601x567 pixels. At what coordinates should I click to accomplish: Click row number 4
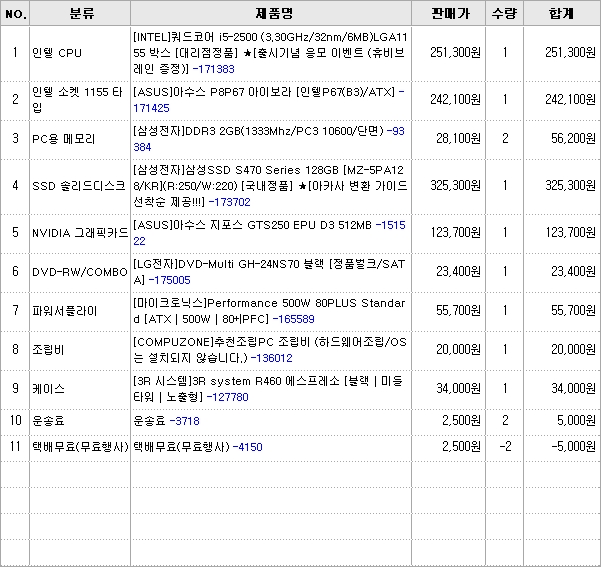click(15, 186)
